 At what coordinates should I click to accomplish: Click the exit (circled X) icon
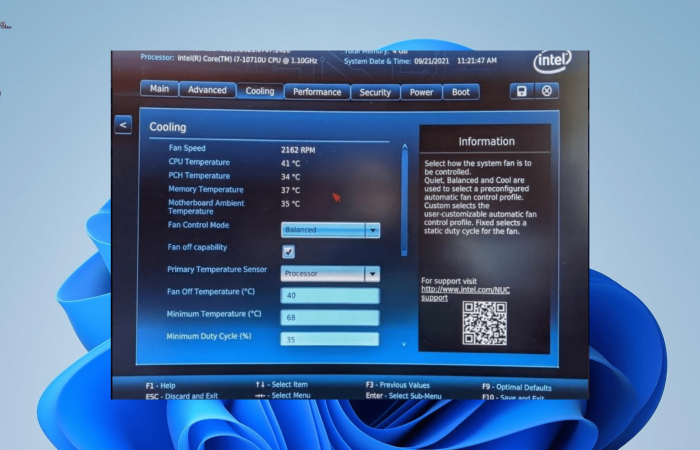pyautogui.click(x=546, y=91)
